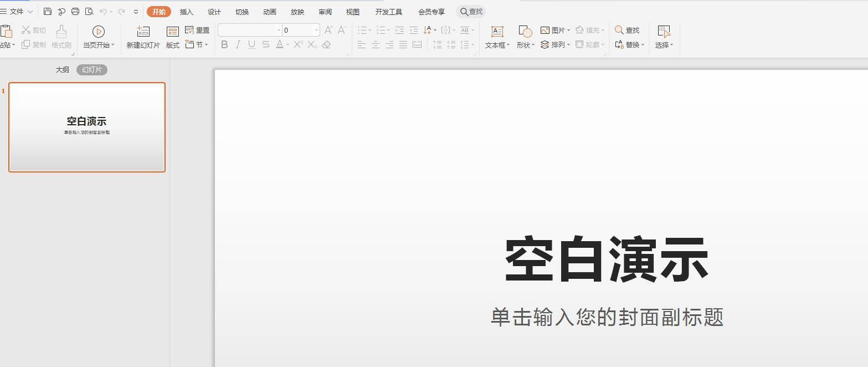This screenshot has height=367, width=868.
Task: Toggle italic formatting
Action: [238, 45]
